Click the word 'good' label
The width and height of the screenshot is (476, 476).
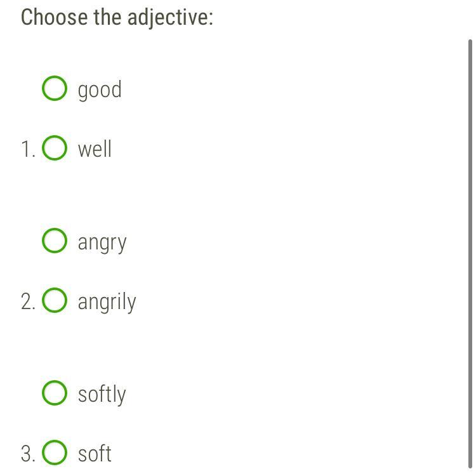pos(100,89)
